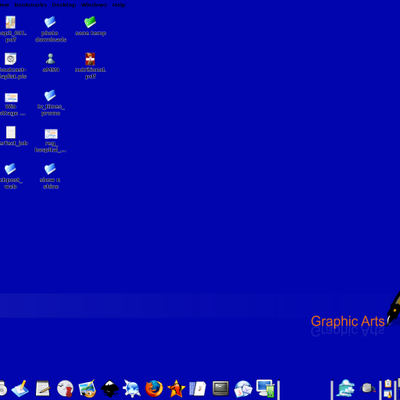Open the green sane temp folder

coord(90,22)
